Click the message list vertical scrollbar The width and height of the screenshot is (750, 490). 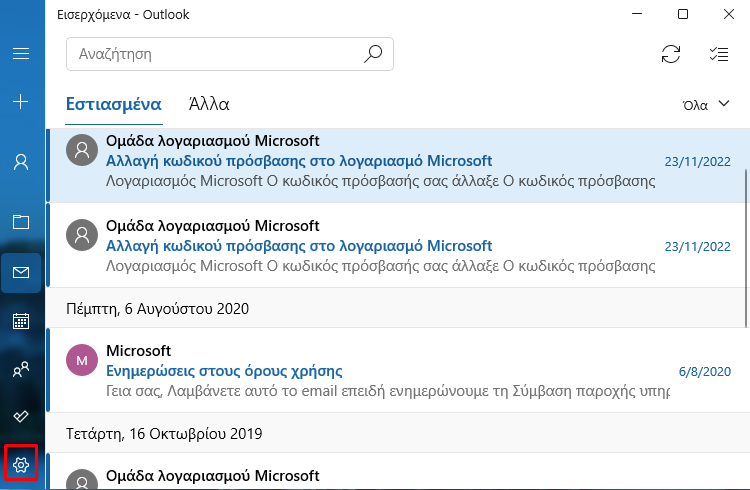tap(746, 249)
